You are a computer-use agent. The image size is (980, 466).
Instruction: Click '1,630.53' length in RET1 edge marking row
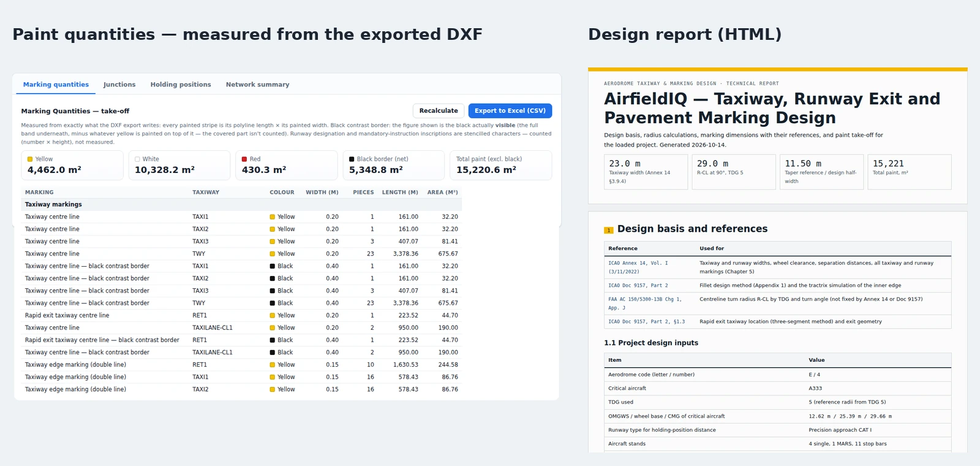[405, 365]
